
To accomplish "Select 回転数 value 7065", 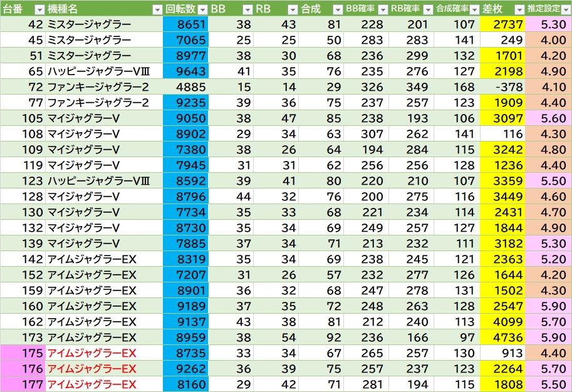I will pyautogui.click(x=185, y=39).
